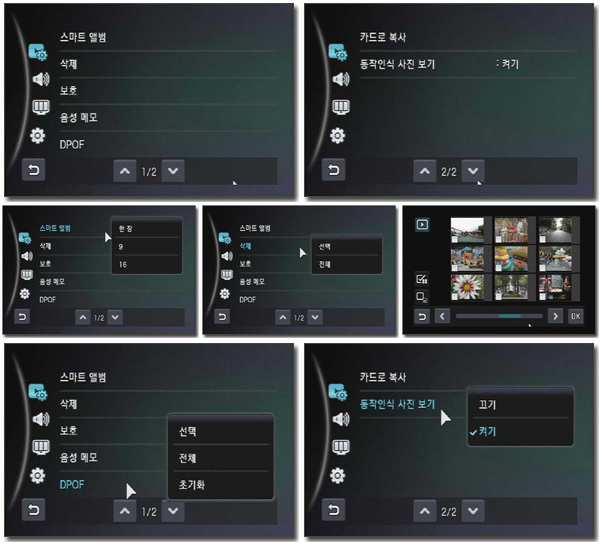This screenshot has width=600, height=546.
Task: Confirm selection with the OK button
Action: (576, 316)
